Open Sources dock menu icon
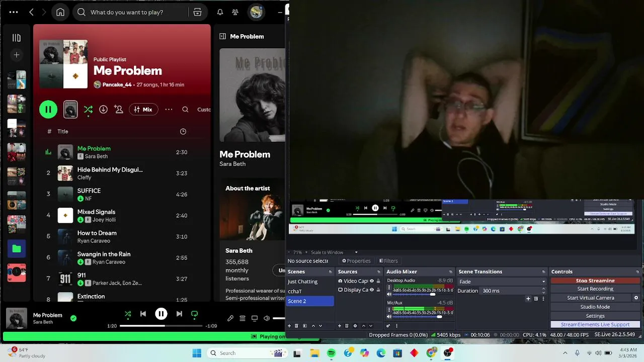Screen dimensions: 644x362 [379, 271]
